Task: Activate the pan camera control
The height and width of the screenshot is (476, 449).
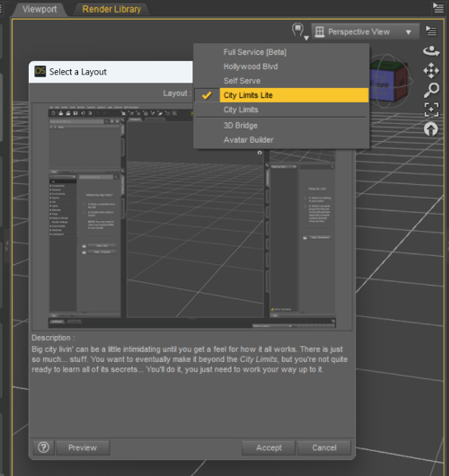Action: point(431,71)
